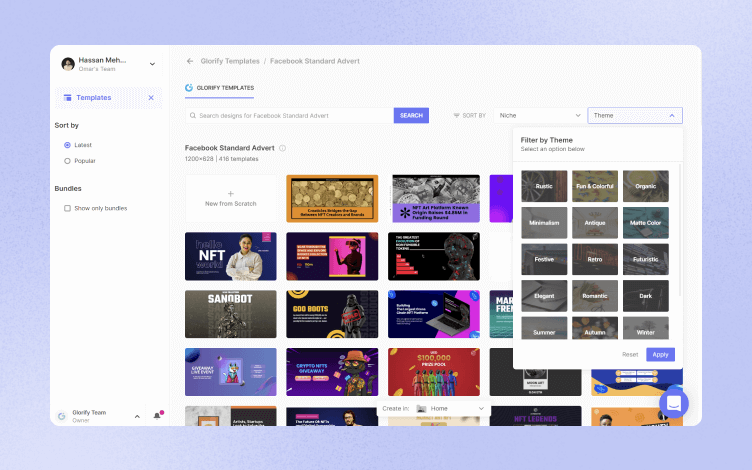Open the gold coins orange-border template
The width and height of the screenshot is (752, 470).
(x=332, y=199)
